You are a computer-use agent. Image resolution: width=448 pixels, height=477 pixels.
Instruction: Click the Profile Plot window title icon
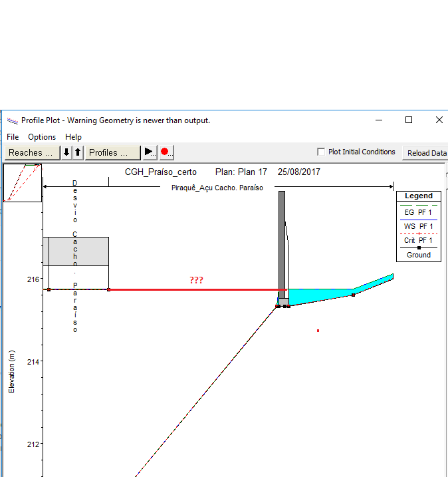pyautogui.click(x=12, y=120)
